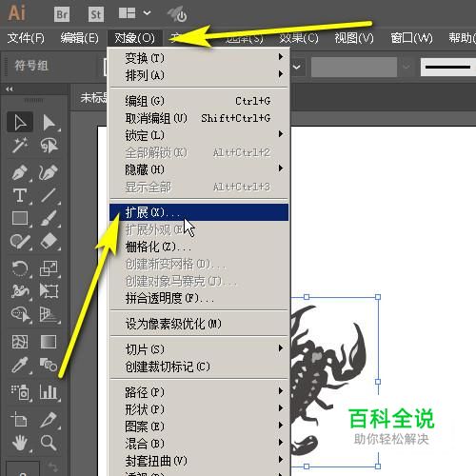The width and height of the screenshot is (476, 476).
Task: Select the Mesh tool
Action: point(20,342)
